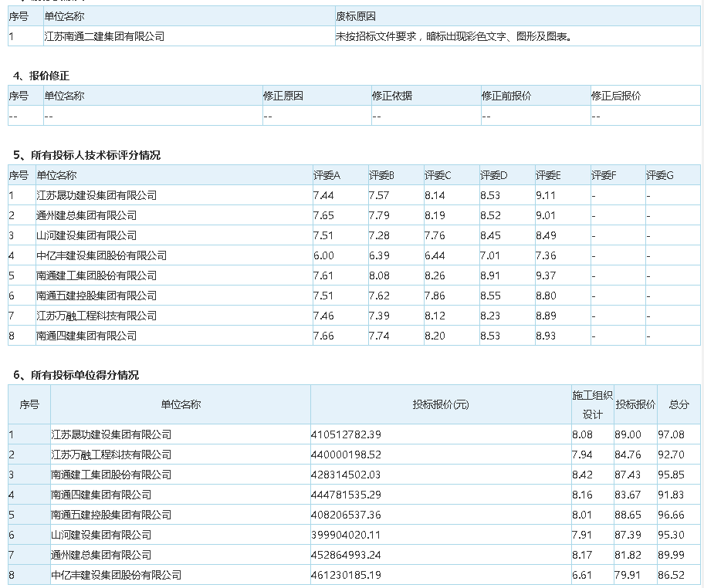Click the total score 89.99
Viewport: 704px width, 588px height.
(672, 555)
